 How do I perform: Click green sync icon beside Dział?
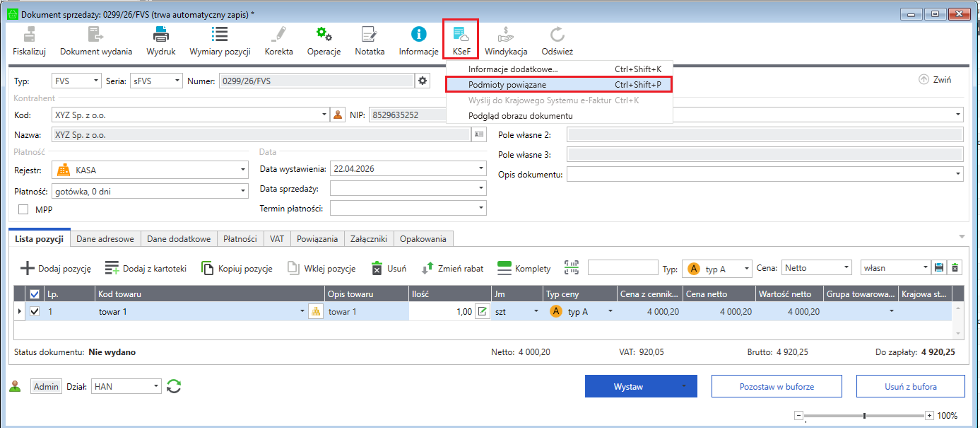(x=174, y=387)
